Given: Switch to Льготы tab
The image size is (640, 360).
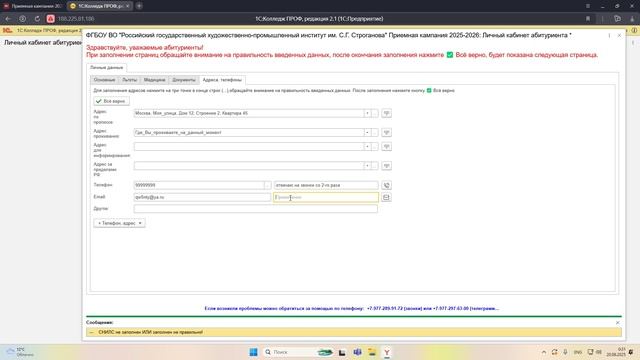Looking at the screenshot, I should (129, 80).
